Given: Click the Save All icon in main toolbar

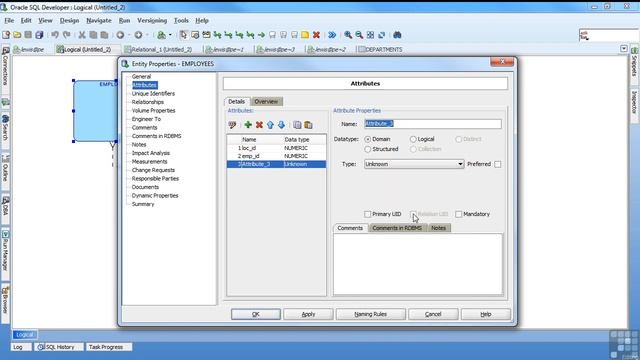Looking at the screenshot, I should pyautogui.click(x=39, y=35).
